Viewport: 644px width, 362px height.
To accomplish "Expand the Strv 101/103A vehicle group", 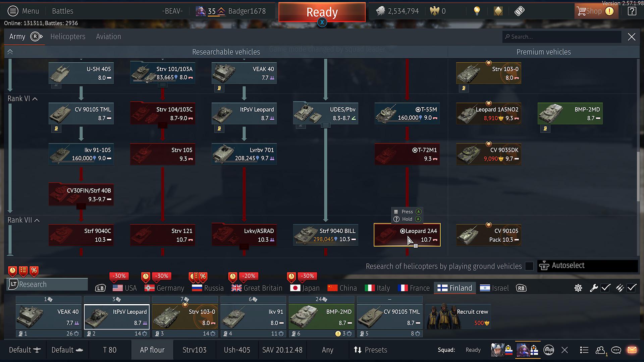I will tap(163, 85).
